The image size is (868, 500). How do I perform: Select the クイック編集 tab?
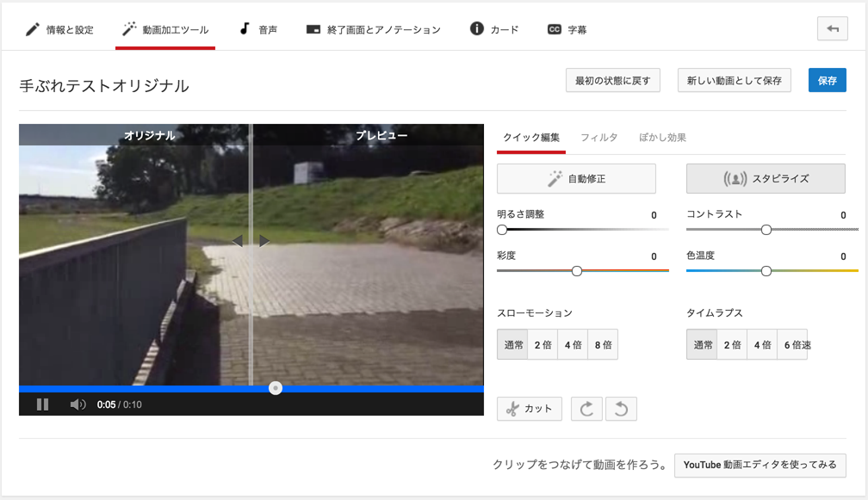pos(530,138)
